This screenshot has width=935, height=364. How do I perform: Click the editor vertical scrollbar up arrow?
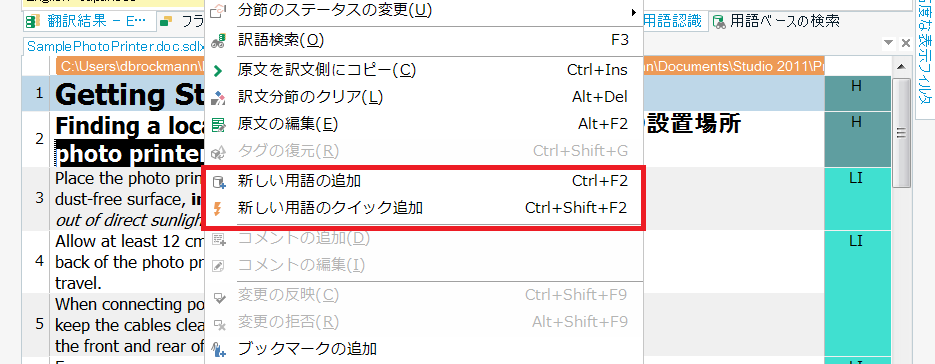(901, 66)
